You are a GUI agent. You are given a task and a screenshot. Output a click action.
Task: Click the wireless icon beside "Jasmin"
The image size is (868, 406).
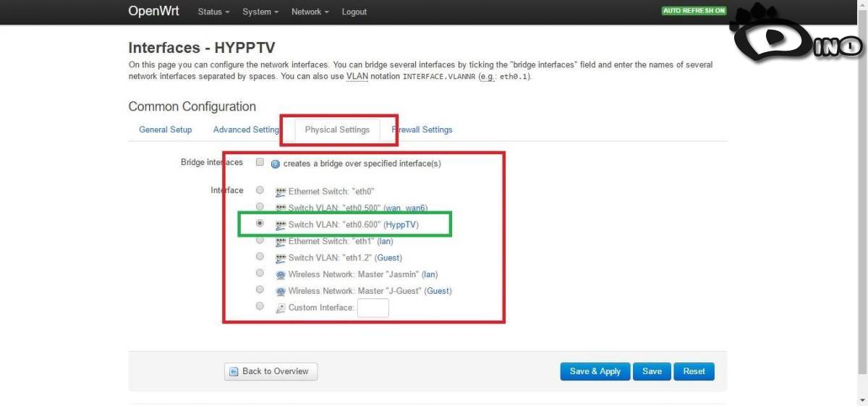pyautogui.click(x=281, y=275)
